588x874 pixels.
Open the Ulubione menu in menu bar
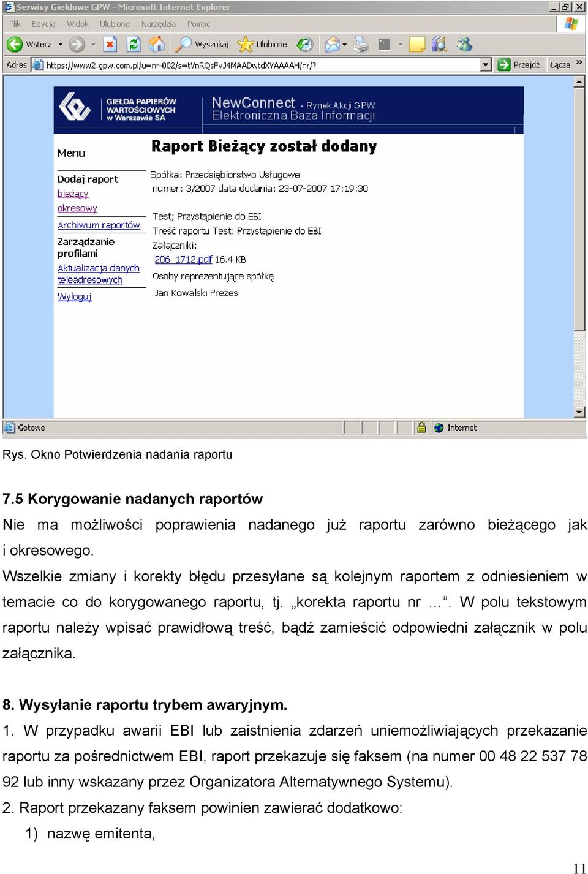tap(115, 24)
